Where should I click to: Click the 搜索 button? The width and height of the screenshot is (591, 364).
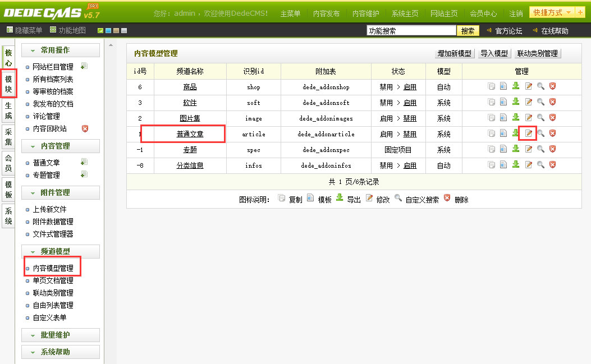[468, 31]
